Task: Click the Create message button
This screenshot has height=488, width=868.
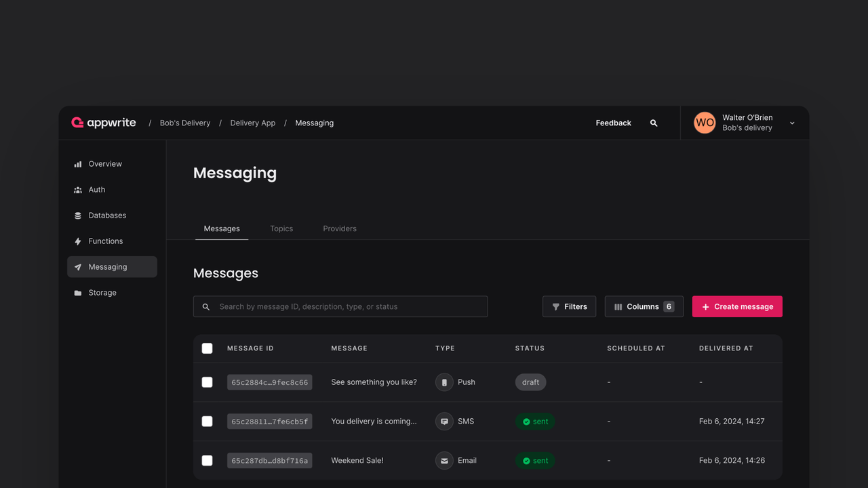Action: [x=737, y=306]
